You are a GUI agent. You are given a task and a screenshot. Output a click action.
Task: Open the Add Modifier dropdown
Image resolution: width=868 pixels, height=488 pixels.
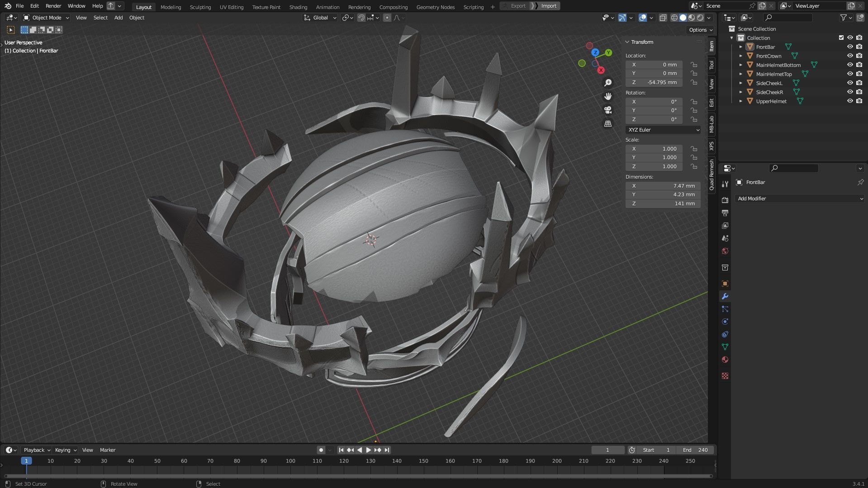(799, 199)
